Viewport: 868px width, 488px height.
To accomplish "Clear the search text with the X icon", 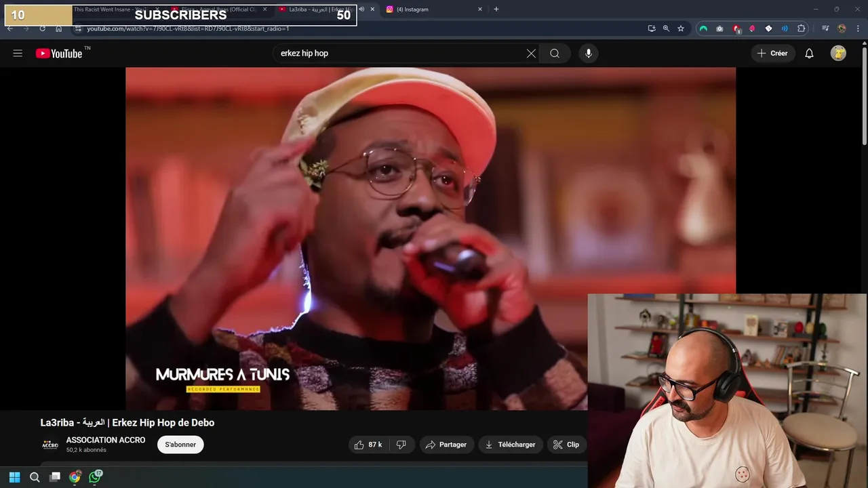I will point(531,54).
